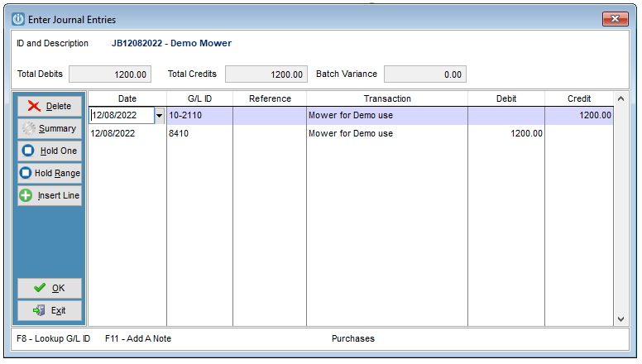Image resolution: width=642 pixels, height=364 pixels.
Task: Click the Transaction column header
Action: [x=387, y=98]
